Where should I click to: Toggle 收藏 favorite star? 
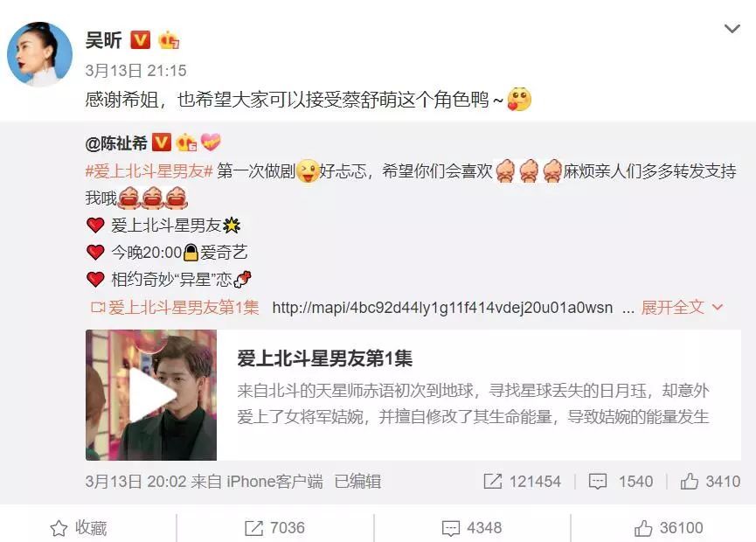click(78, 528)
